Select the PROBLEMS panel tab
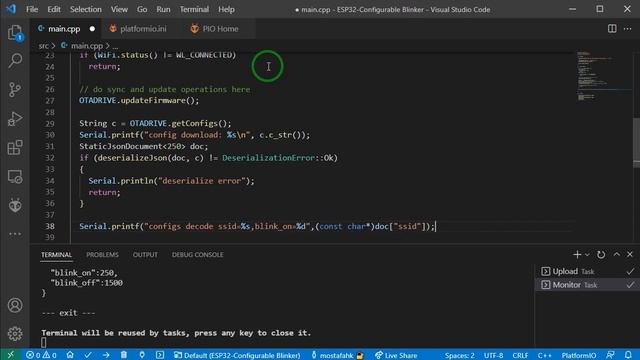The height and width of the screenshot is (360, 640). click(x=102, y=255)
